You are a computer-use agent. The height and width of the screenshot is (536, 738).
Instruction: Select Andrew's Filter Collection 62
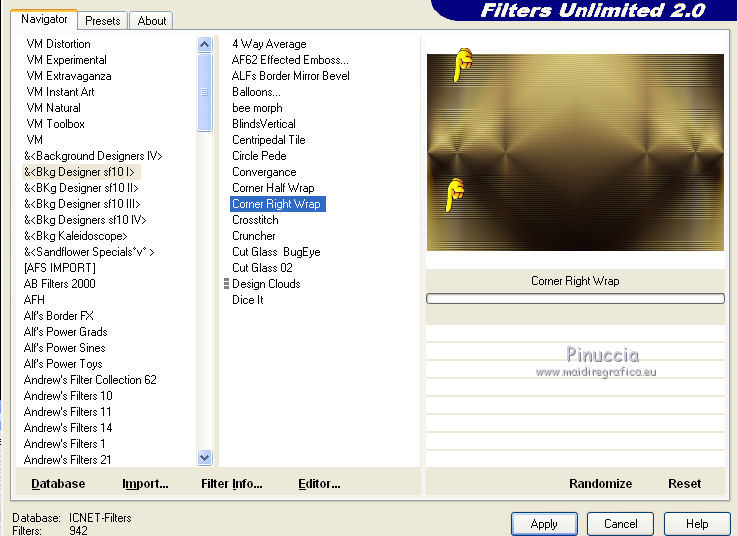(90, 380)
